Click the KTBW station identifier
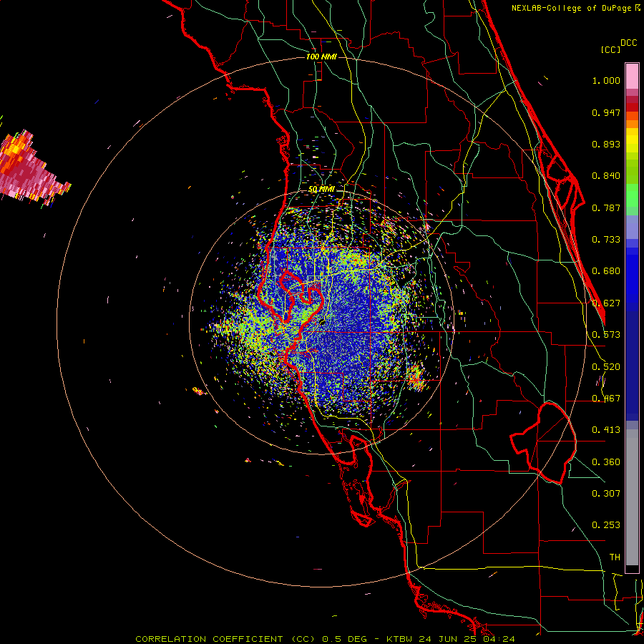Image resolution: width=644 pixels, height=644 pixels. 401,639
